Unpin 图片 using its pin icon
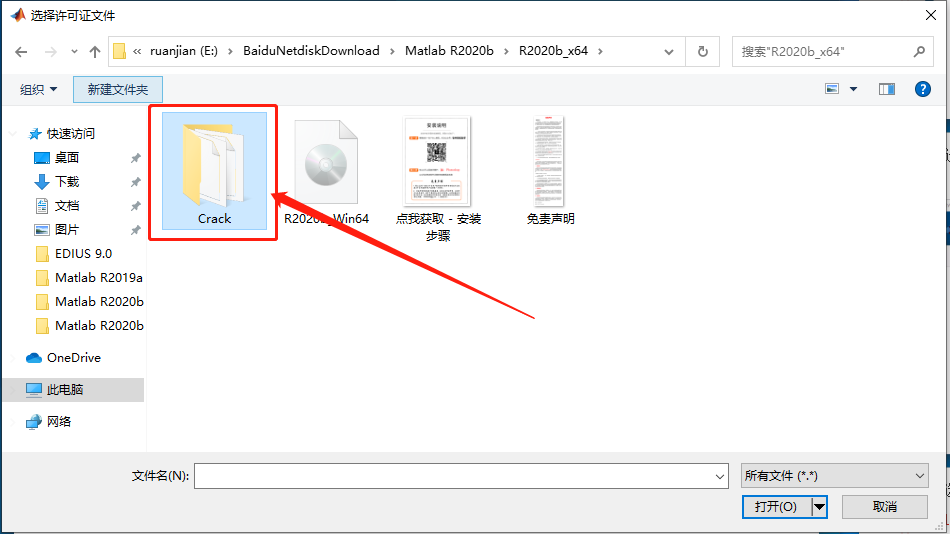The height and width of the screenshot is (534, 950). coord(136,230)
